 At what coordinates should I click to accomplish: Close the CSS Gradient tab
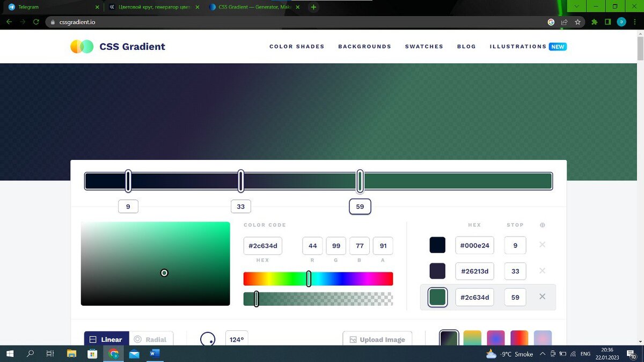tap(297, 7)
